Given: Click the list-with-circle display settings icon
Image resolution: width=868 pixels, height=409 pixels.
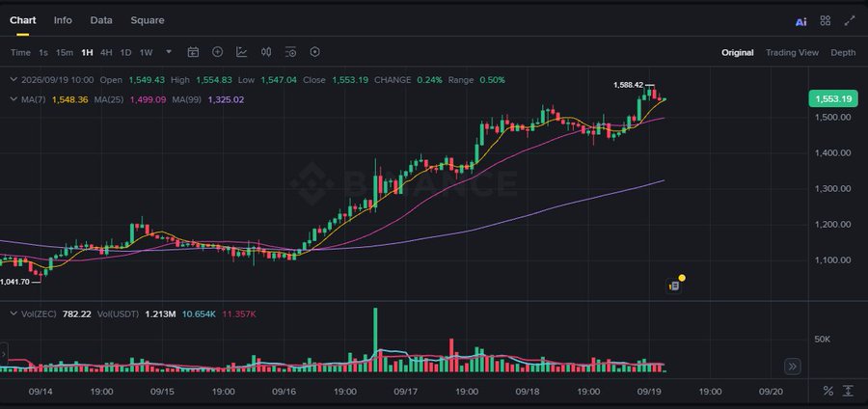Looking at the screenshot, I should click(290, 52).
